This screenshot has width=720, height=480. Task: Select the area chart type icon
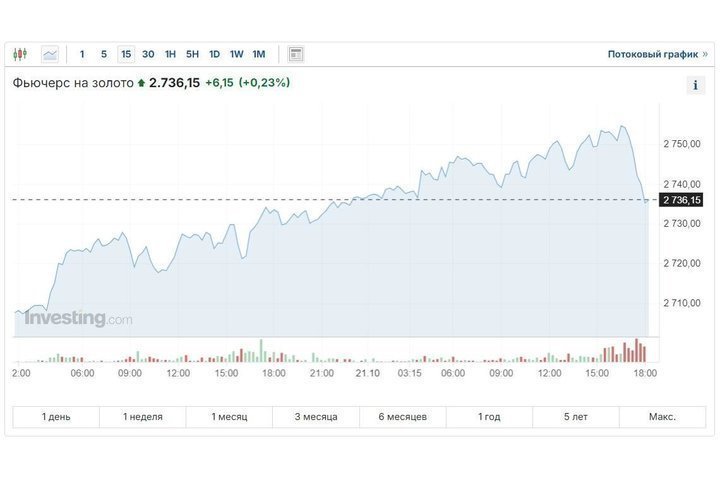click(50, 54)
